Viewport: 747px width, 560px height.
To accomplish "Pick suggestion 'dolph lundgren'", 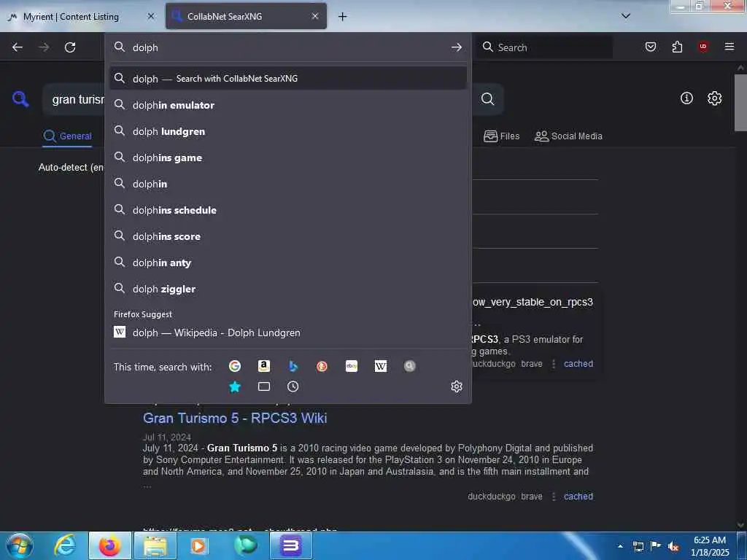I will pyautogui.click(x=288, y=131).
